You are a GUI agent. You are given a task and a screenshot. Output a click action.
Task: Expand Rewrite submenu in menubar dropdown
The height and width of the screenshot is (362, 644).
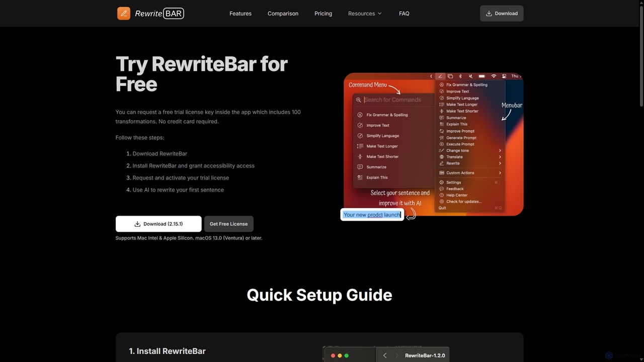[x=500, y=163]
